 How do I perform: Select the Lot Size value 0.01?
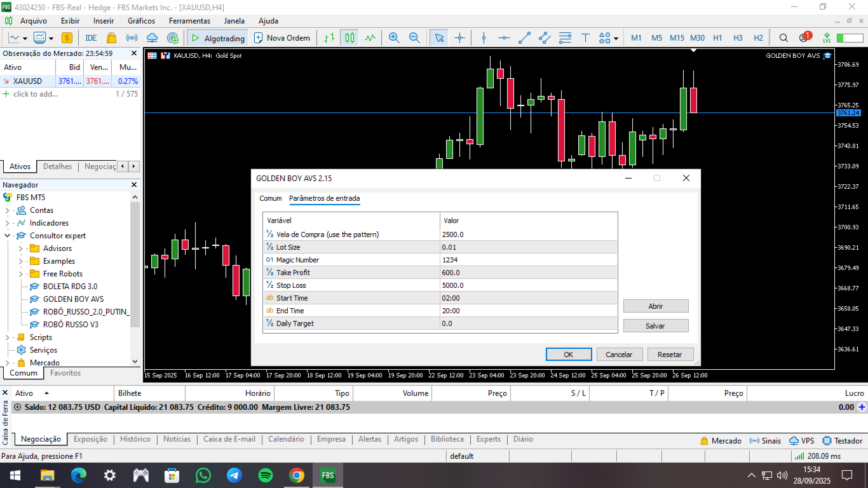(529, 247)
